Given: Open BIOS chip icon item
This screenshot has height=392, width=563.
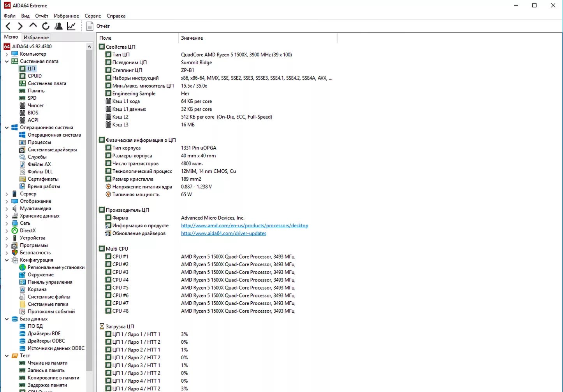Looking at the screenshot, I should point(22,113).
